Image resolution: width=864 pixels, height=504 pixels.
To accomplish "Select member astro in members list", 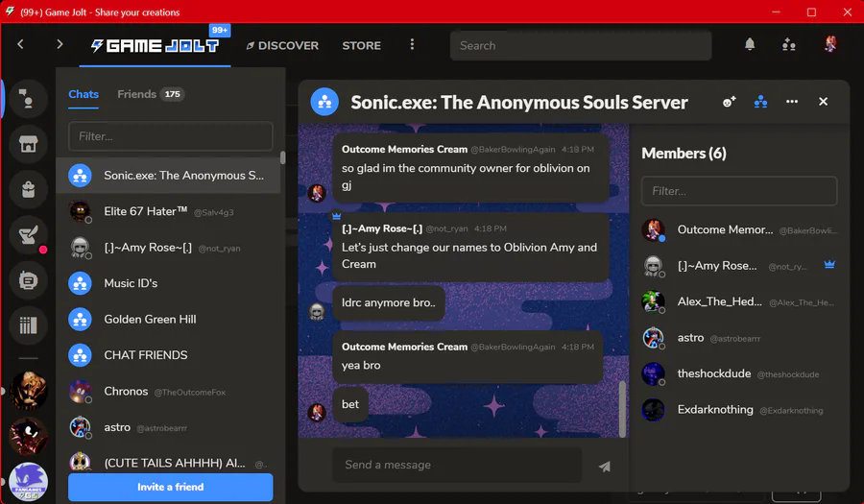I will click(739, 338).
